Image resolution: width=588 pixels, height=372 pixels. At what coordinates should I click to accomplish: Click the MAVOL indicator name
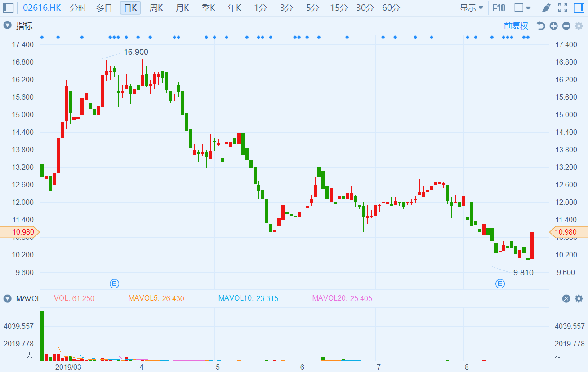coord(28,298)
